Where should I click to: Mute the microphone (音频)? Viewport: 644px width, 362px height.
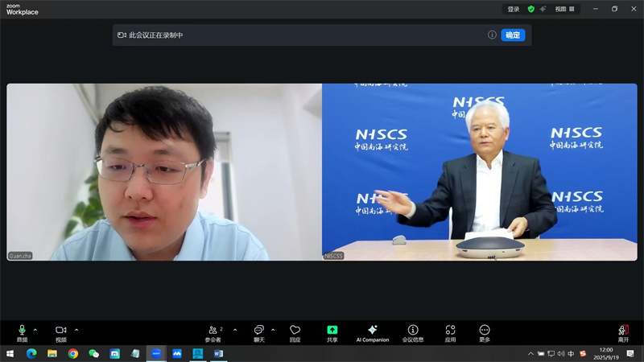(x=22, y=331)
